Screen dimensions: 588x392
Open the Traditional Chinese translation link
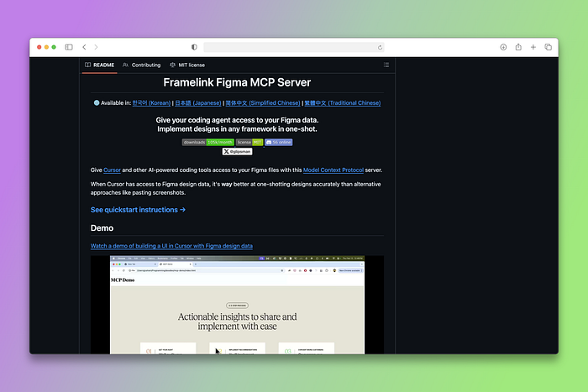tap(343, 102)
